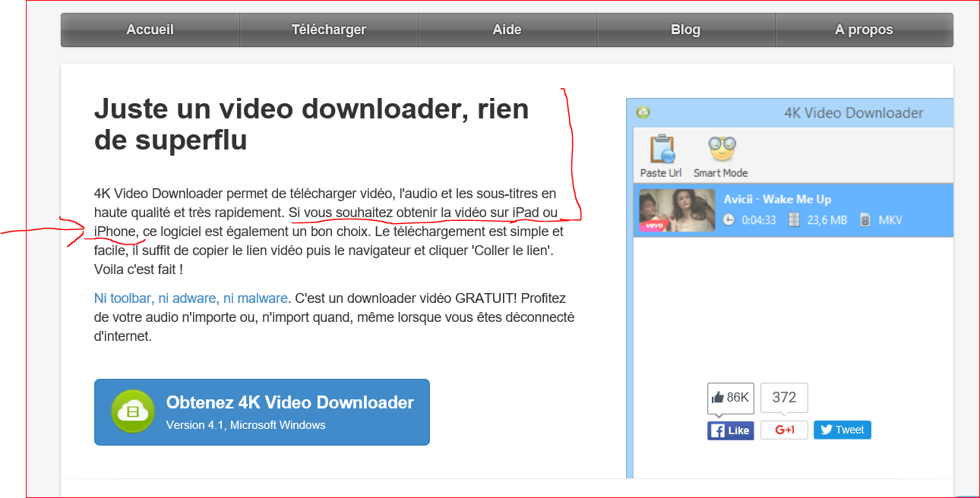Go to the Aide menu item
Viewport: 980px width, 498px height.
pyautogui.click(x=507, y=30)
